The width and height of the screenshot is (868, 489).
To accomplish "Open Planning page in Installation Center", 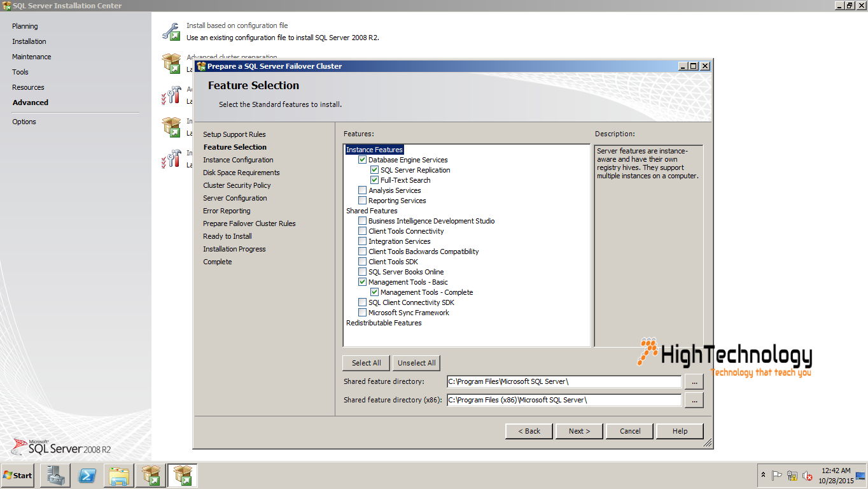I will coord(25,26).
